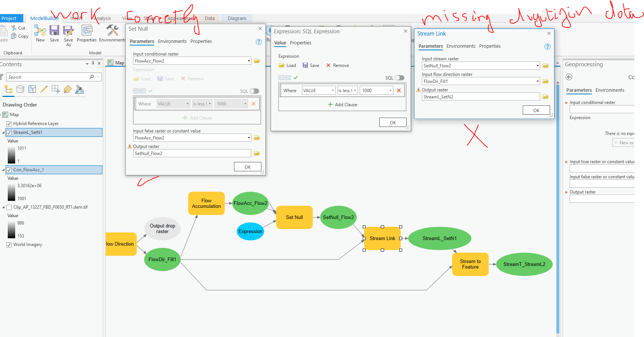This screenshot has height=337, width=644.
Task: Toggle World Imagery layer visibility
Action: 9,245
